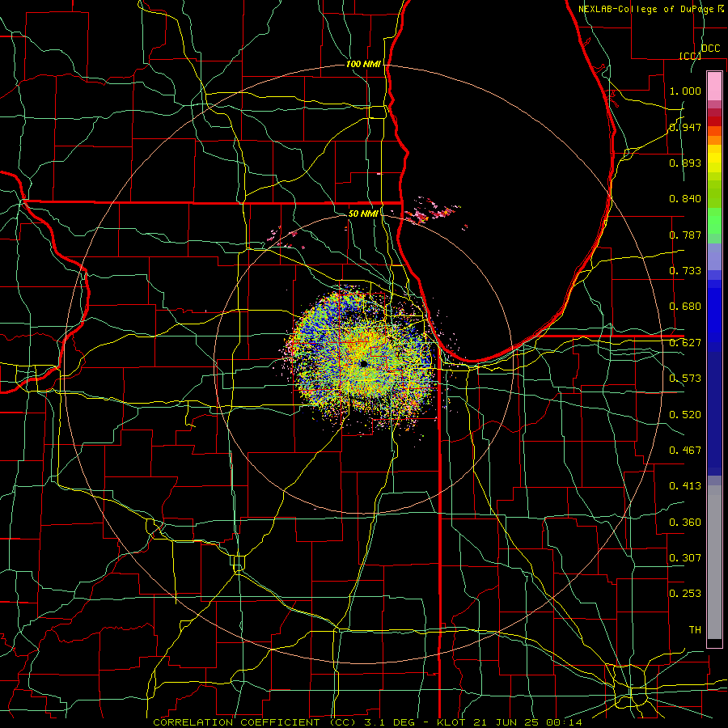Screen dimensions: 728x728
Task: Click the 0.253 scale value
Action: pos(685,594)
